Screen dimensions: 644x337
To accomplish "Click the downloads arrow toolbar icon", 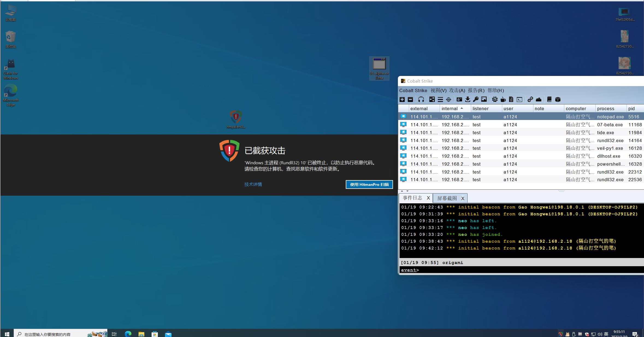I will pos(468,99).
